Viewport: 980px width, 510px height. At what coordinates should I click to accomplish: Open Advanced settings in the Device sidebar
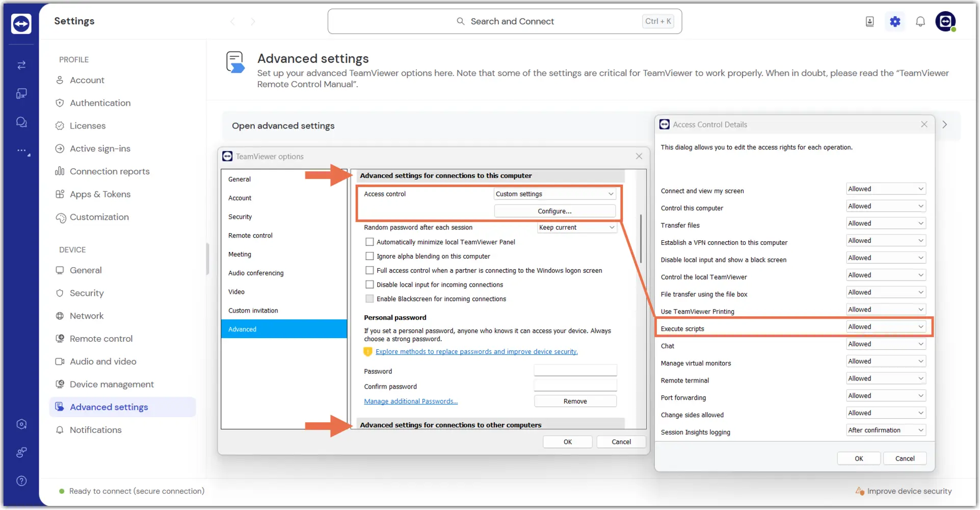122,407
